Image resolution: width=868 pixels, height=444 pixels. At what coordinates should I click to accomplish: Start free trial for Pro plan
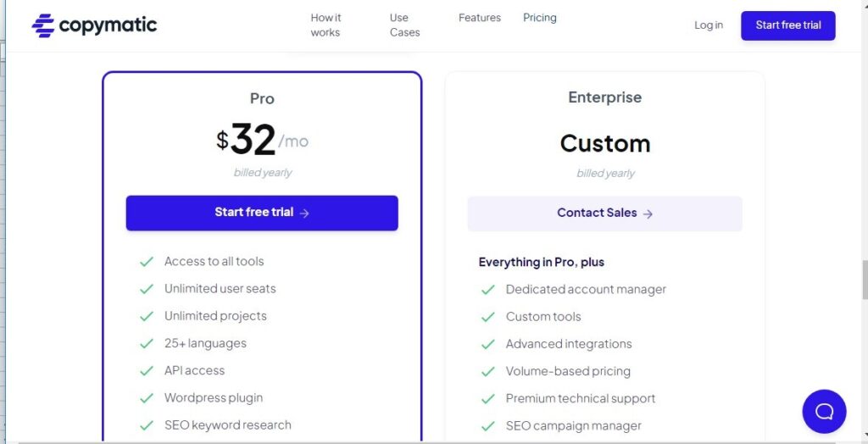(262, 213)
